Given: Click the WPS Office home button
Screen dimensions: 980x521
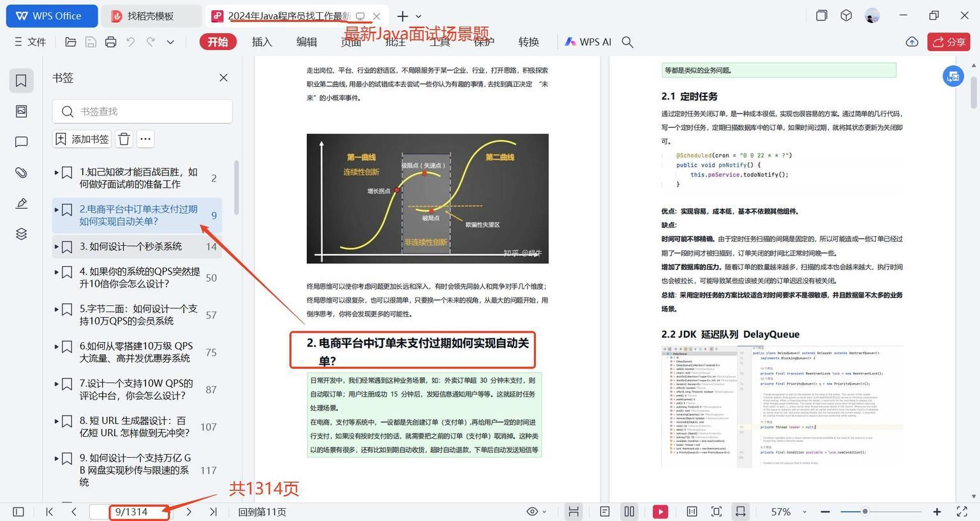Looking at the screenshot, I should click(x=52, y=16).
